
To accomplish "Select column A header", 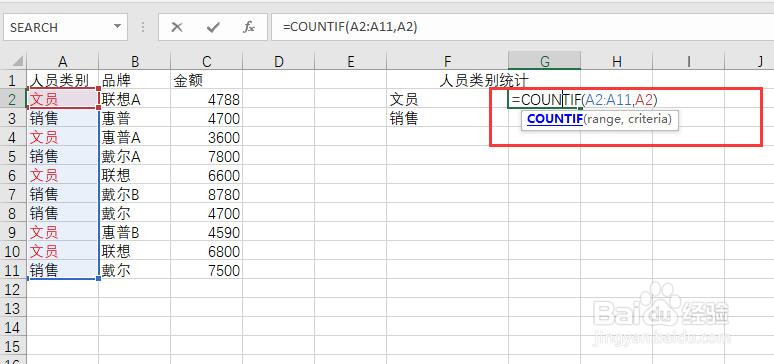I will coord(62,61).
